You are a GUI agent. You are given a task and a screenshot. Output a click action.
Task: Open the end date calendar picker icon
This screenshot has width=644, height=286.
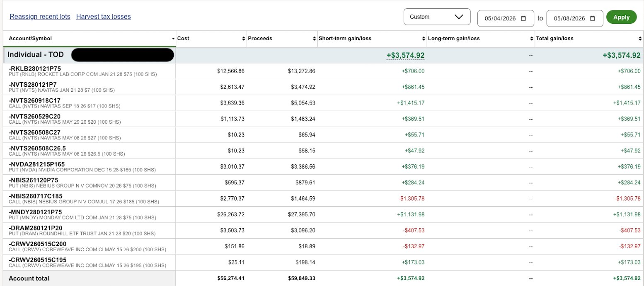[593, 19]
